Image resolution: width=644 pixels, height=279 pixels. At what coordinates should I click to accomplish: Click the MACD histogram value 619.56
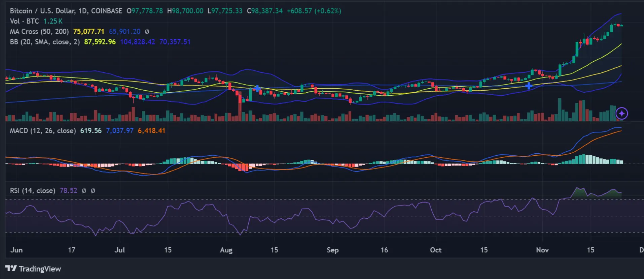click(91, 131)
